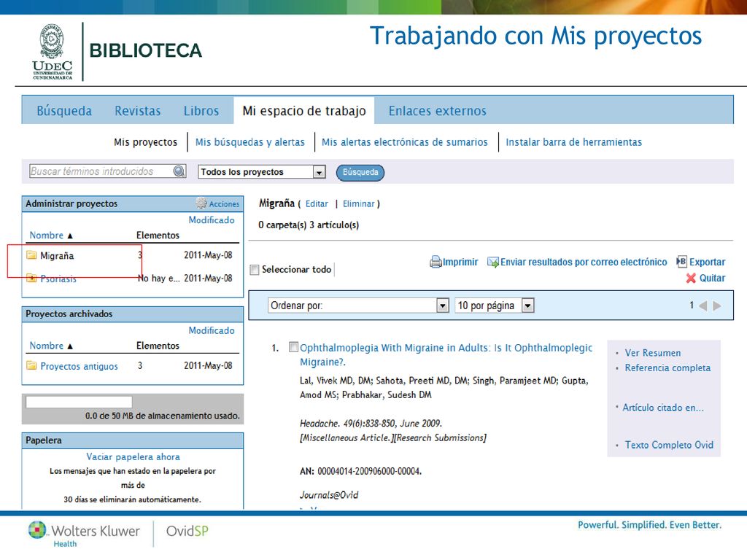This screenshot has width=747, height=560.
Task: Click Enviar resultados por correo electrónico
Action: pyautogui.click(x=584, y=262)
